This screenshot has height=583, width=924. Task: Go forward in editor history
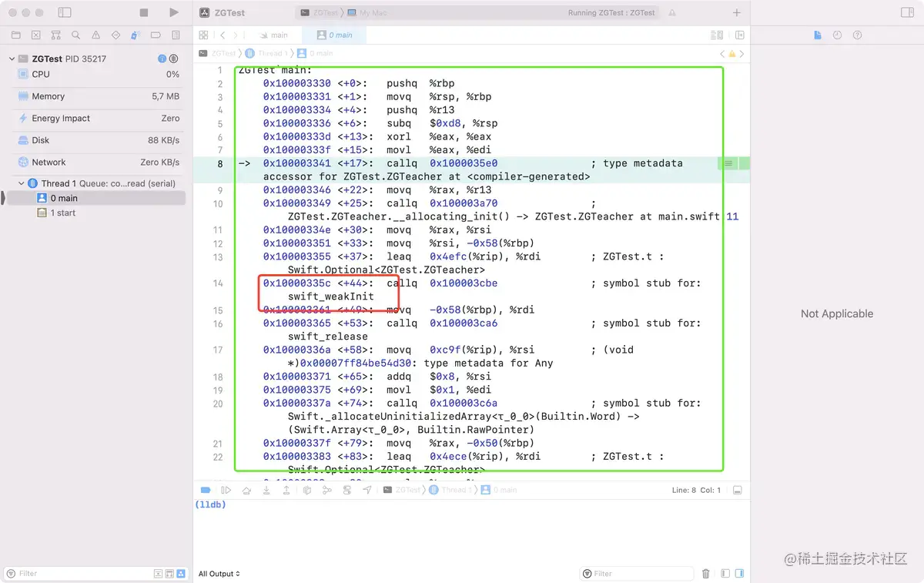click(x=236, y=35)
